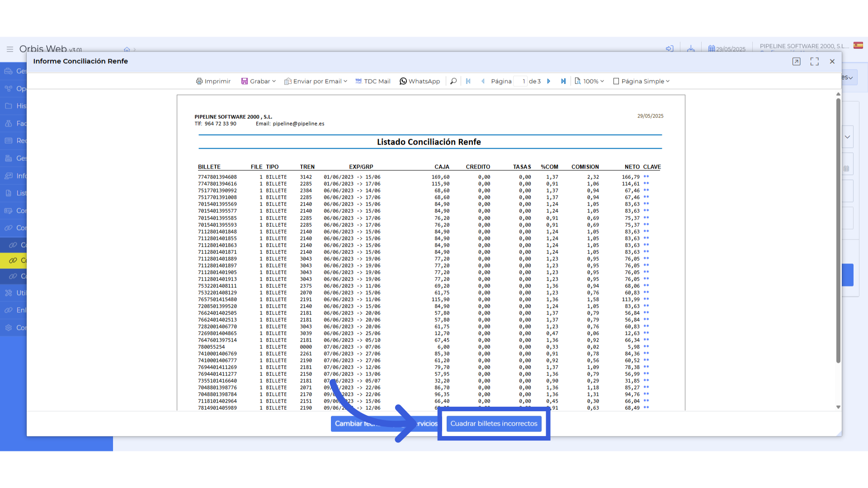Image resolution: width=868 pixels, height=488 pixels.
Task: Click billete number 780055254
Action: point(211,347)
